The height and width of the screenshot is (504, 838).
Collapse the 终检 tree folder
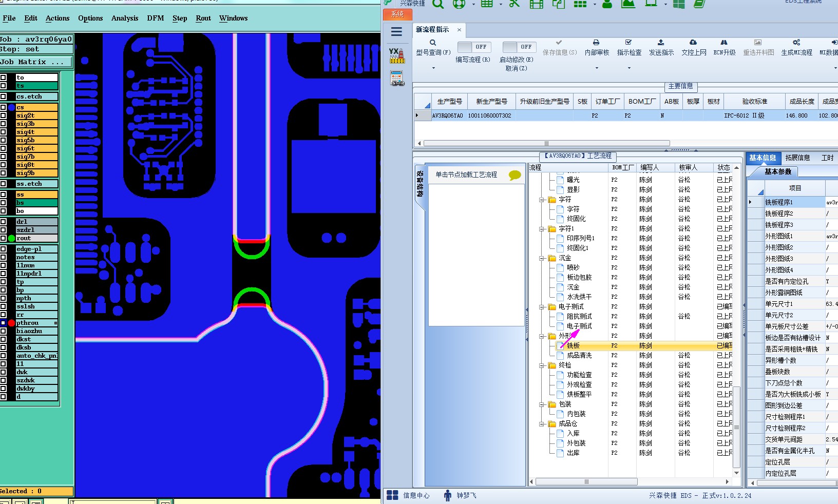(x=542, y=365)
